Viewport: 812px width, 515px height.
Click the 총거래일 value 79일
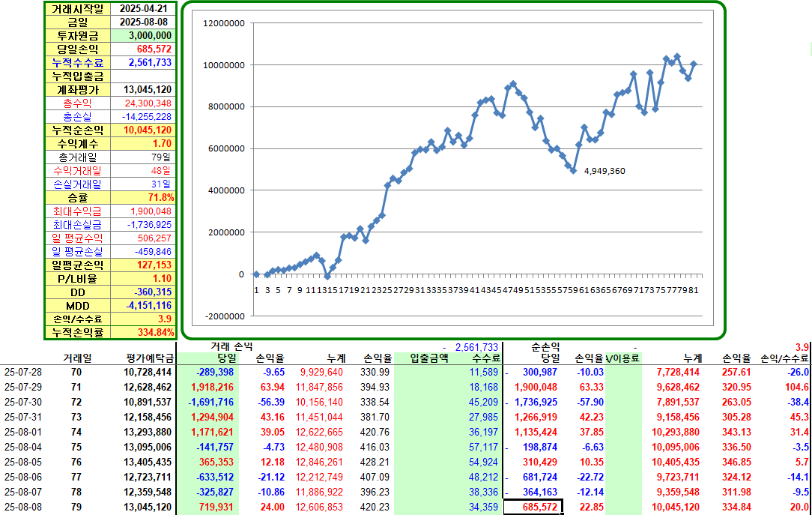click(143, 157)
